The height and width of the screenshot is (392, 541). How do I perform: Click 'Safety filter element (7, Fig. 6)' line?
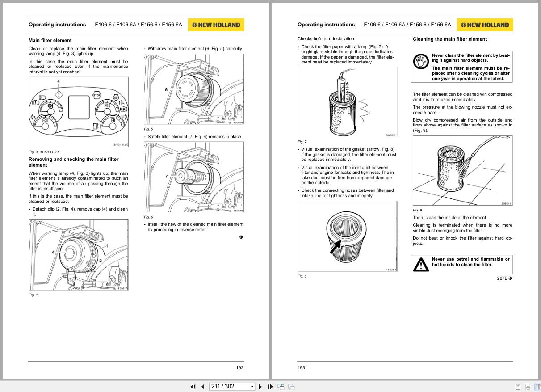[193, 136]
